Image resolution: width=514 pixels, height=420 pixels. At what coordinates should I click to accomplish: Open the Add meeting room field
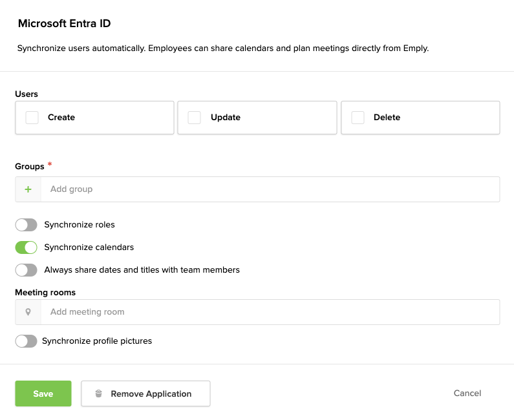coord(270,312)
